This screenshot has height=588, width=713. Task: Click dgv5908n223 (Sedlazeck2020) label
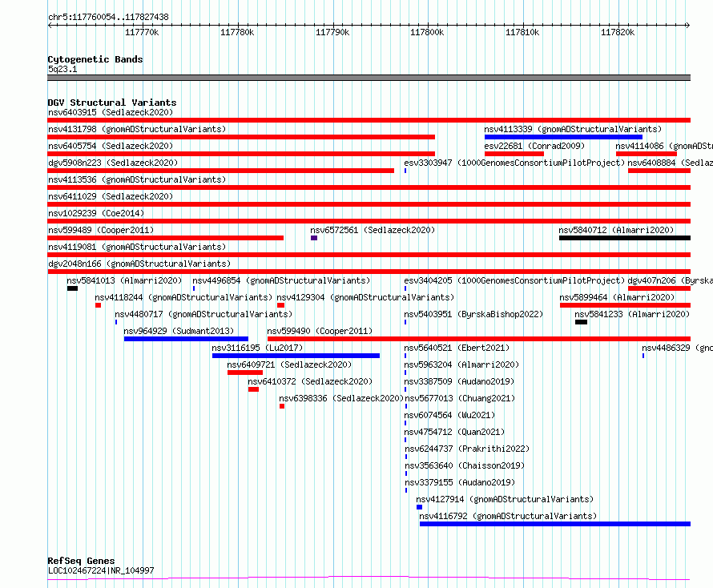[113, 163]
